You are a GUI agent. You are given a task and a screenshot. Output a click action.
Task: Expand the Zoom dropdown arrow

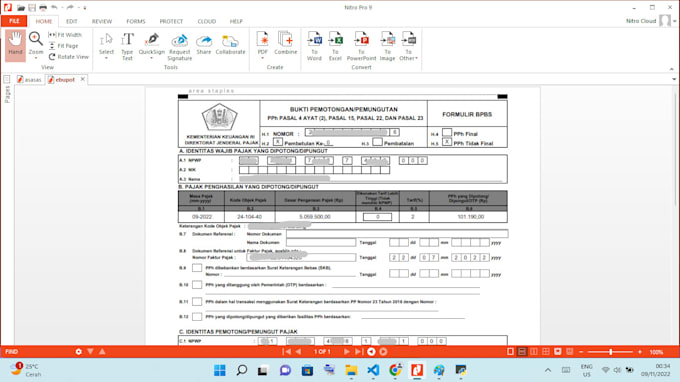36,58
